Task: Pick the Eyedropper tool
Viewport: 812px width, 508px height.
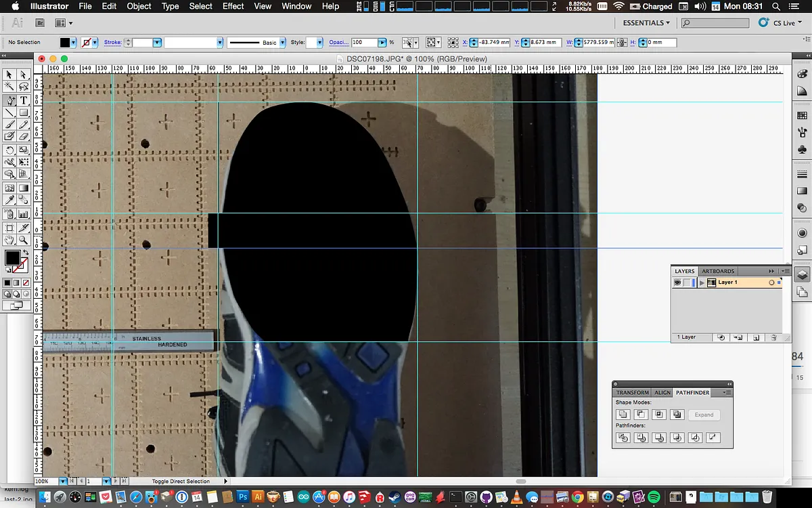Action: (x=9, y=200)
